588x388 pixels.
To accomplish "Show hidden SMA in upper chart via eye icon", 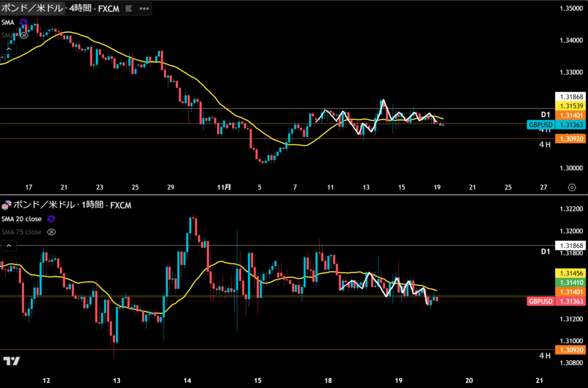I will pyautogui.click(x=24, y=35).
